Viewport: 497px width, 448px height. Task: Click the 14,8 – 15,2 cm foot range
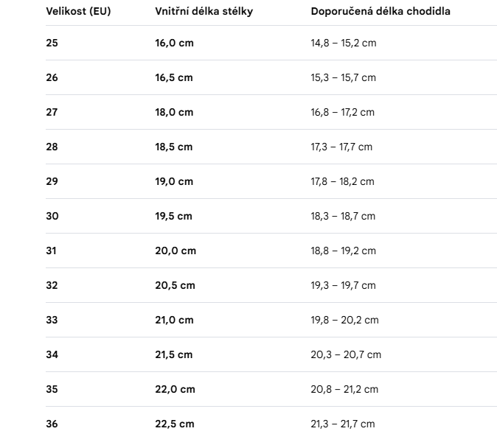coord(344,43)
